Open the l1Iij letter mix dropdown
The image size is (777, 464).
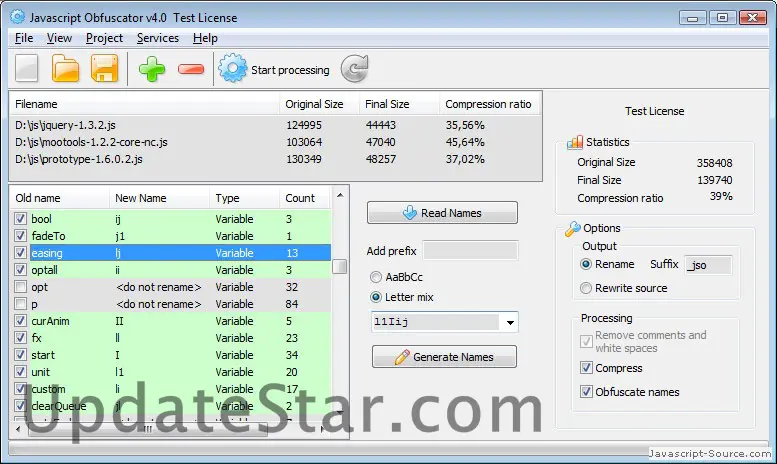pyautogui.click(x=510, y=323)
